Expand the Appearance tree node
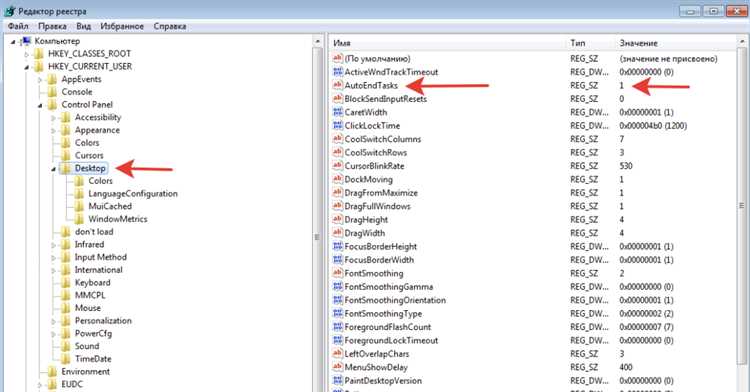Image resolution: width=750 pixels, height=392 pixels. point(54,131)
